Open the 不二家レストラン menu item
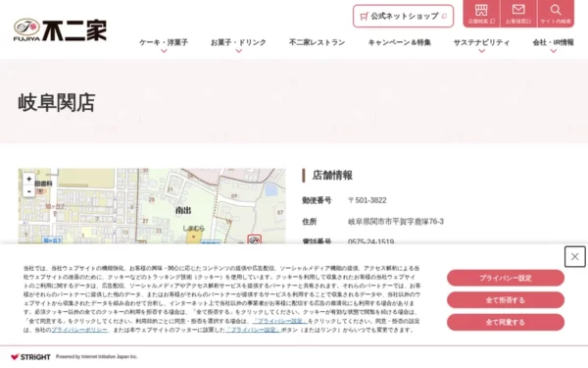This screenshot has height=368, width=588. click(x=317, y=42)
